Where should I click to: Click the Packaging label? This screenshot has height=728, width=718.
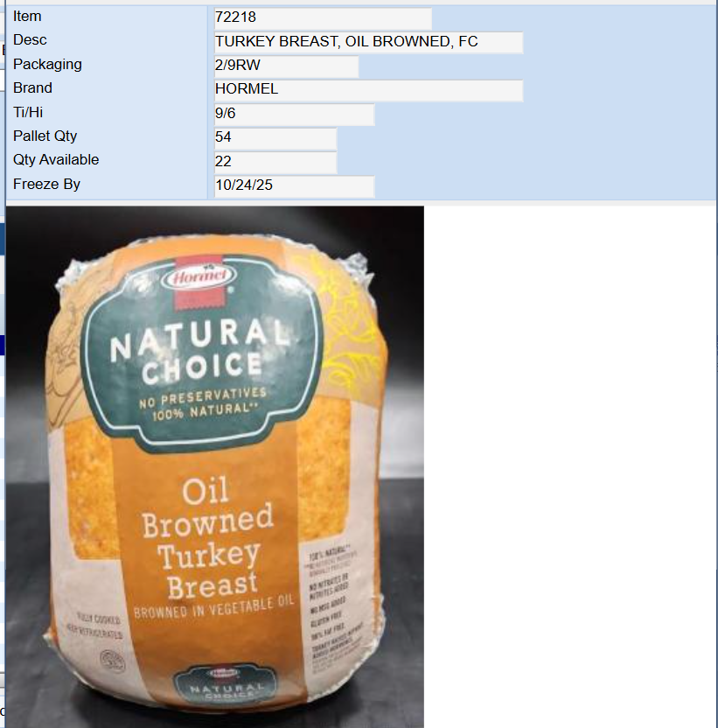[x=47, y=64]
